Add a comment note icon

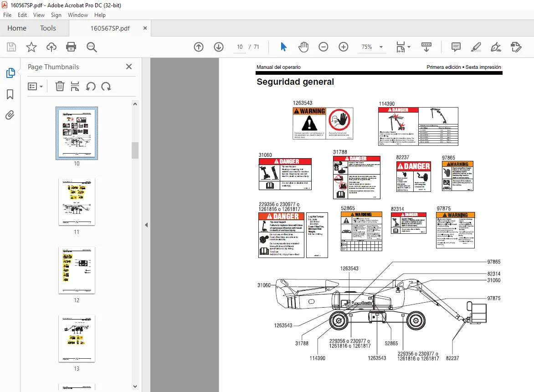[x=456, y=47]
